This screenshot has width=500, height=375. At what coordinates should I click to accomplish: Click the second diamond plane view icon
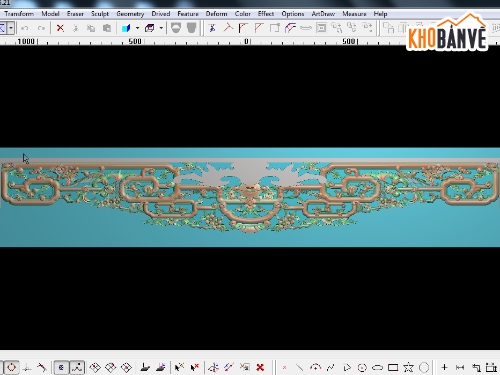click(111, 367)
